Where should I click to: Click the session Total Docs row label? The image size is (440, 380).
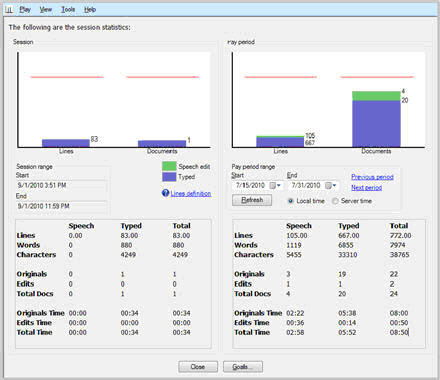point(35,294)
